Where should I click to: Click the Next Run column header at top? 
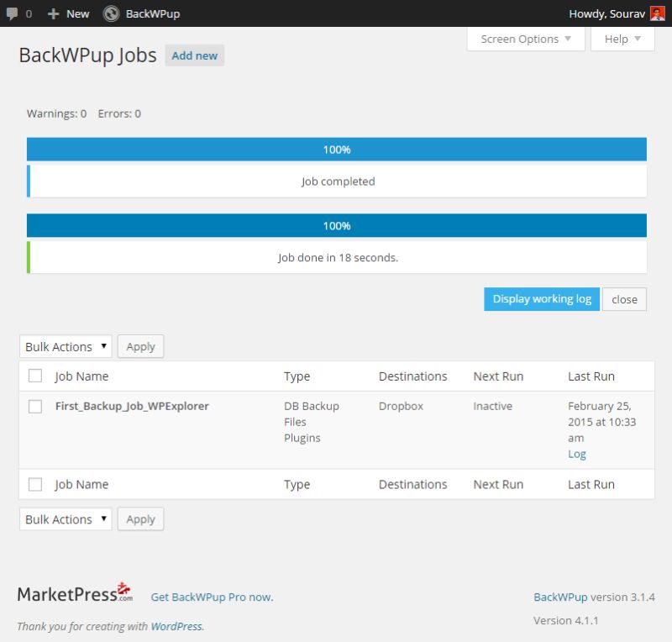tap(498, 376)
